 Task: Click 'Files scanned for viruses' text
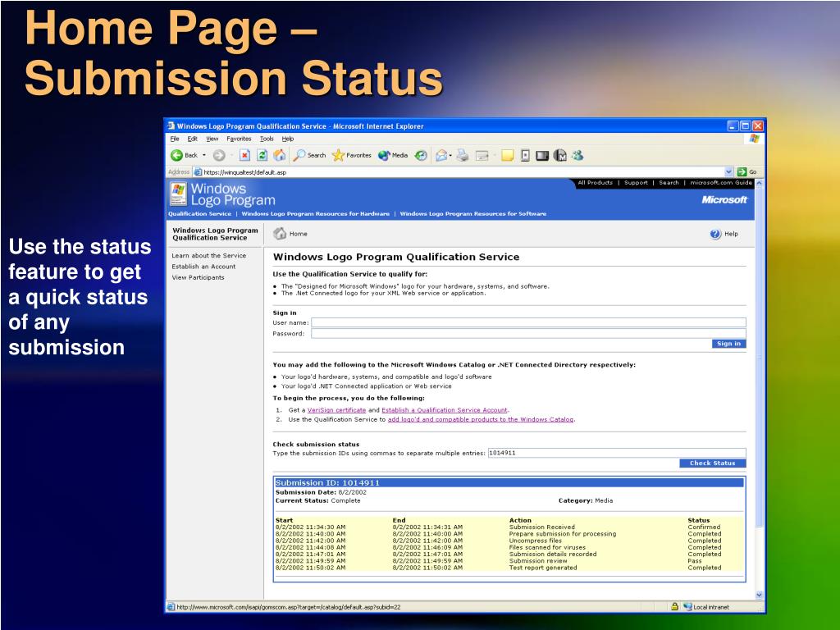547,547
